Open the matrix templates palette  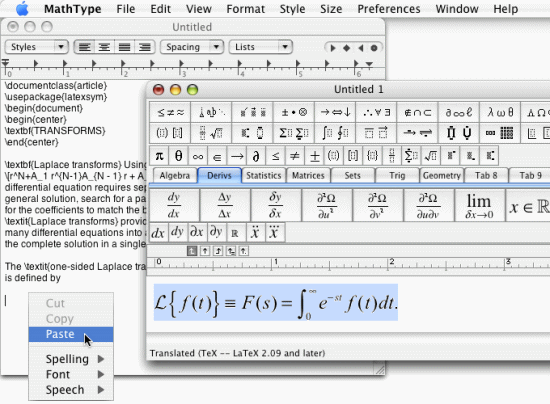pyautogui.click(x=500, y=133)
